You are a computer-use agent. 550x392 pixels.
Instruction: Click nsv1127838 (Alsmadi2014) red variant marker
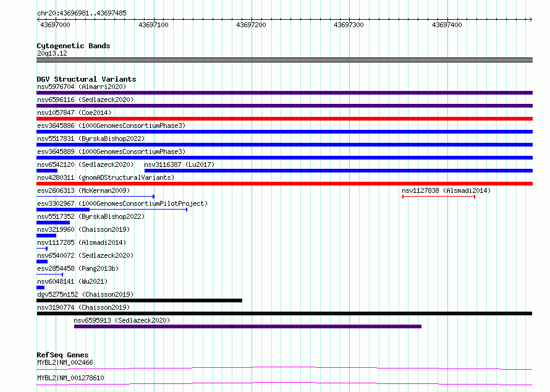click(439, 197)
